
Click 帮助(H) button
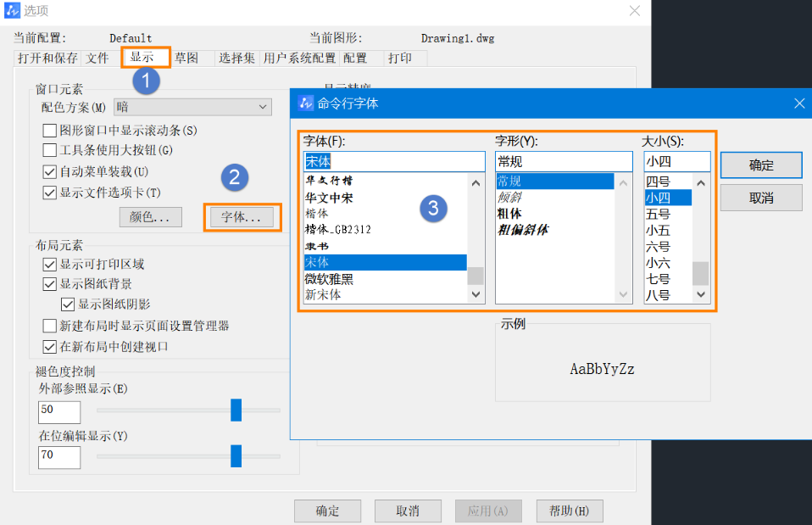coord(570,511)
